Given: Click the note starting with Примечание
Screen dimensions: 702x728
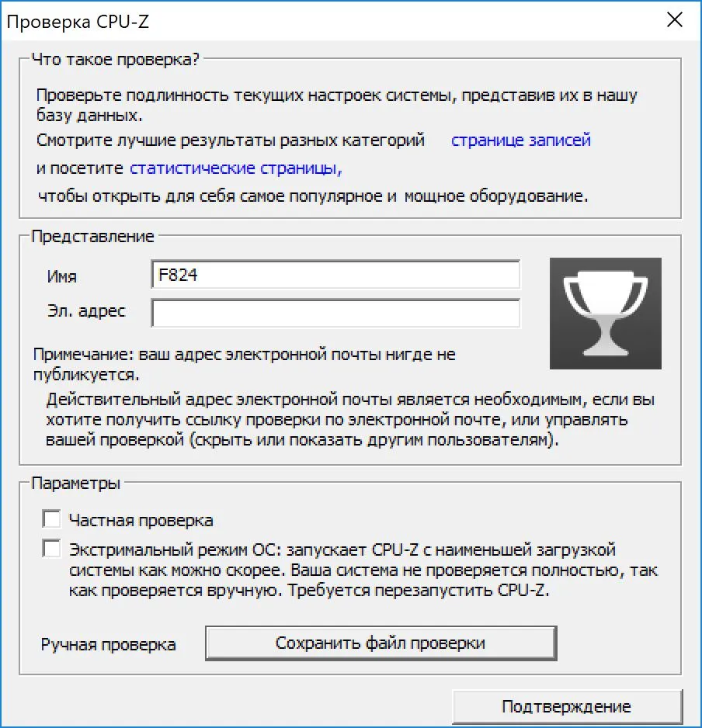Looking at the screenshot, I should [x=245, y=365].
